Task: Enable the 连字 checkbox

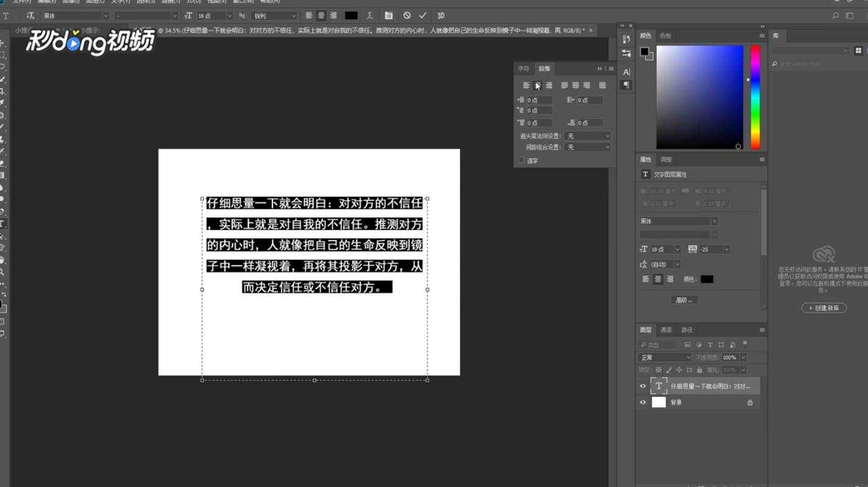Action: [x=521, y=161]
